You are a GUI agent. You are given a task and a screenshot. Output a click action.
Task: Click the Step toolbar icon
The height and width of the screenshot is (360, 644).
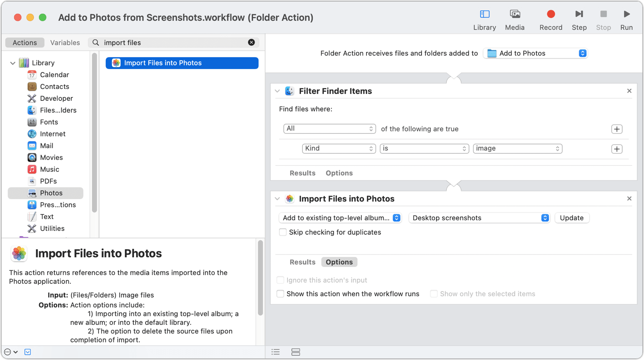point(579,14)
